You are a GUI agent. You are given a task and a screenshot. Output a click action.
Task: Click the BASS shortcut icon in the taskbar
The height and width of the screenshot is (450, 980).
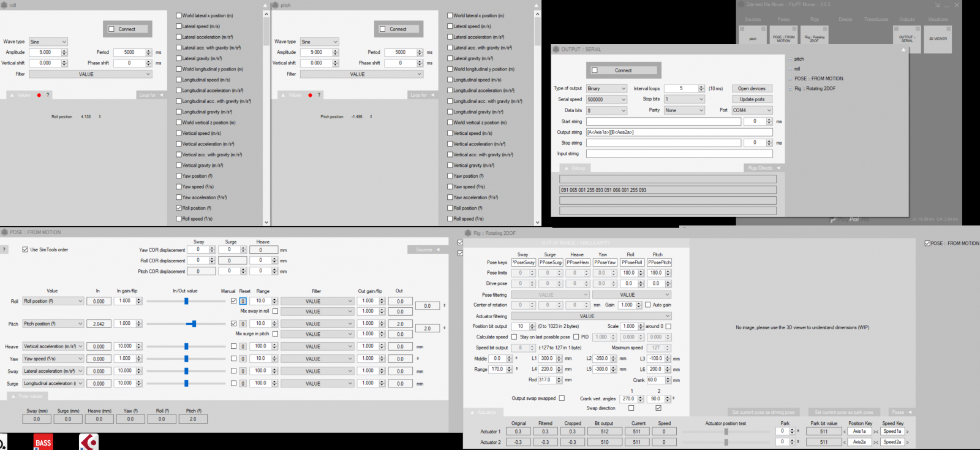click(43, 442)
